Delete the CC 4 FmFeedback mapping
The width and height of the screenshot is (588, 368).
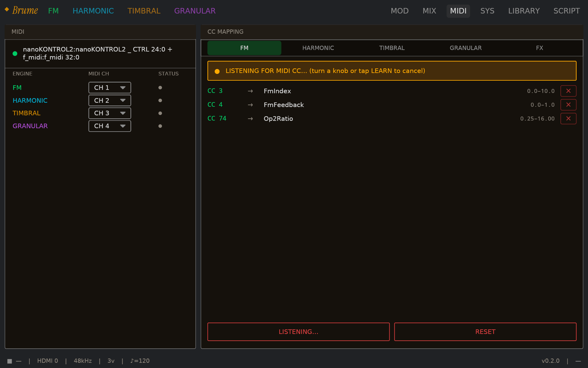(568, 105)
